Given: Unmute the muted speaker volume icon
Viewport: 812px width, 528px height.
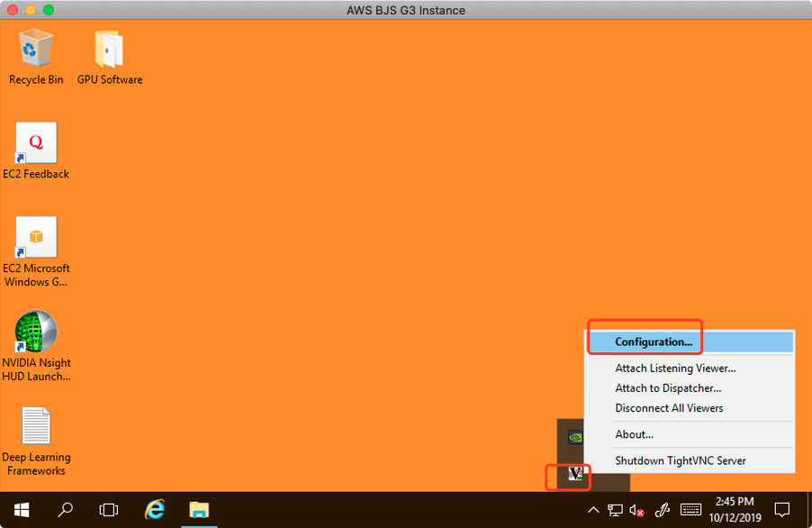Looking at the screenshot, I should point(637,510).
